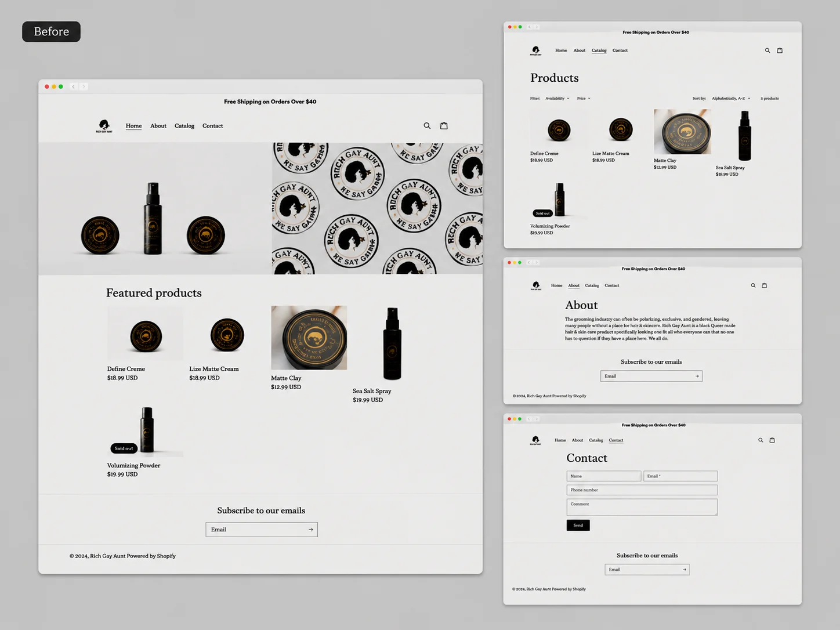Image resolution: width=840 pixels, height=630 pixels.
Task: Click the Name field in Contact form
Action: click(604, 476)
